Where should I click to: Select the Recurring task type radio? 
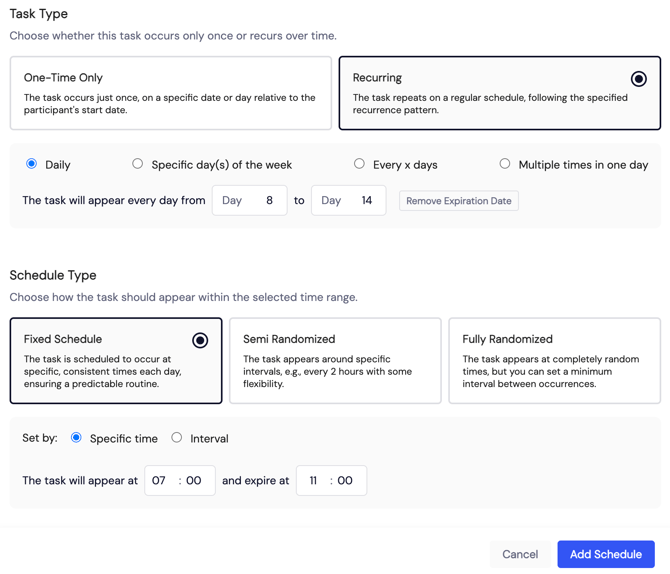coord(638,79)
